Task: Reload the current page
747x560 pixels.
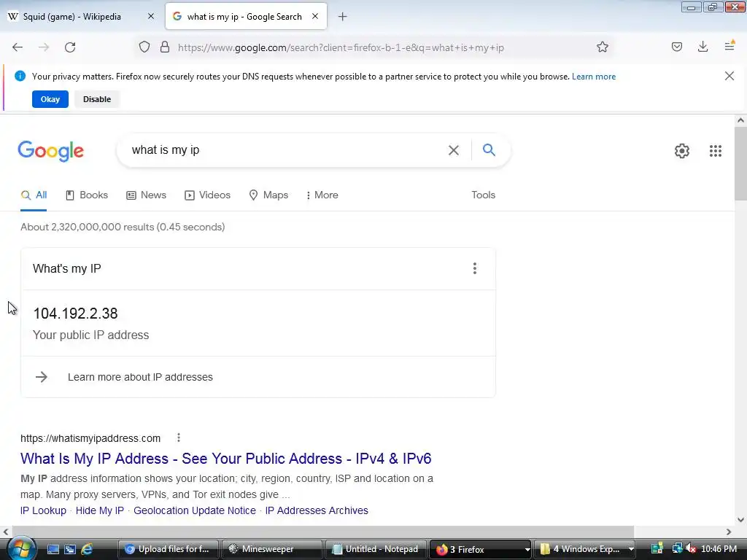Action: [x=70, y=47]
